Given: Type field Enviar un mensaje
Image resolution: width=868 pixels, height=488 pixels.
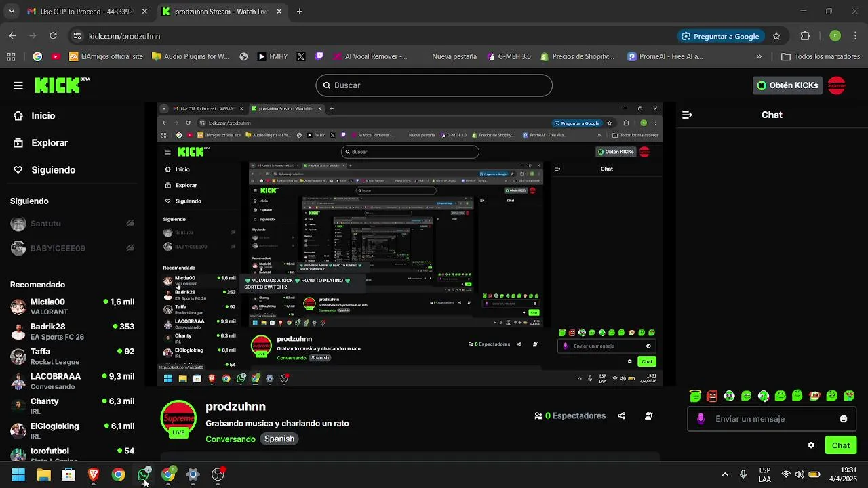Looking at the screenshot, I should pos(773,419).
